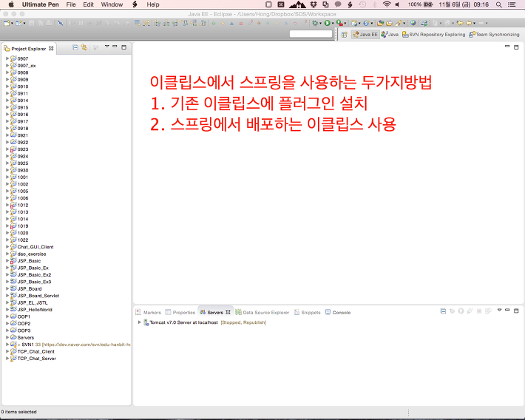Open the New file dropdown arrow
Screen dimensions: 525x420
[12, 24]
